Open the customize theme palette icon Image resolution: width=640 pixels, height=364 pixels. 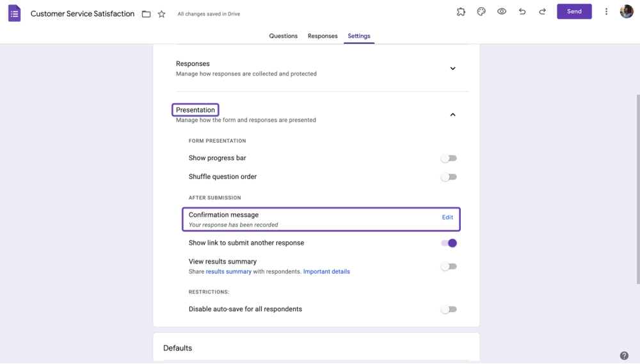point(481,12)
